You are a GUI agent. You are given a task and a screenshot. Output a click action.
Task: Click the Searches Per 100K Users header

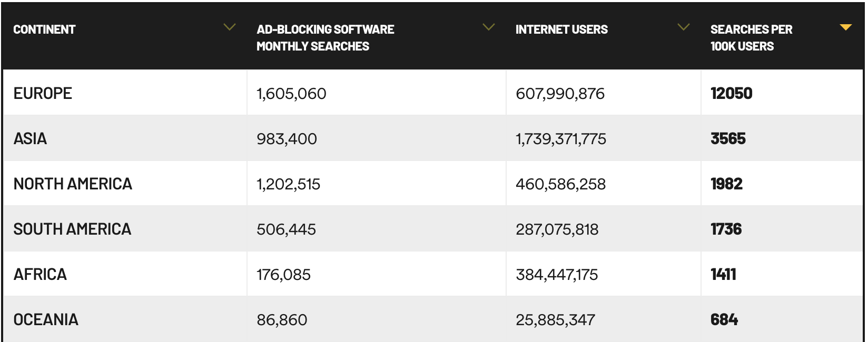(x=752, y=37)
